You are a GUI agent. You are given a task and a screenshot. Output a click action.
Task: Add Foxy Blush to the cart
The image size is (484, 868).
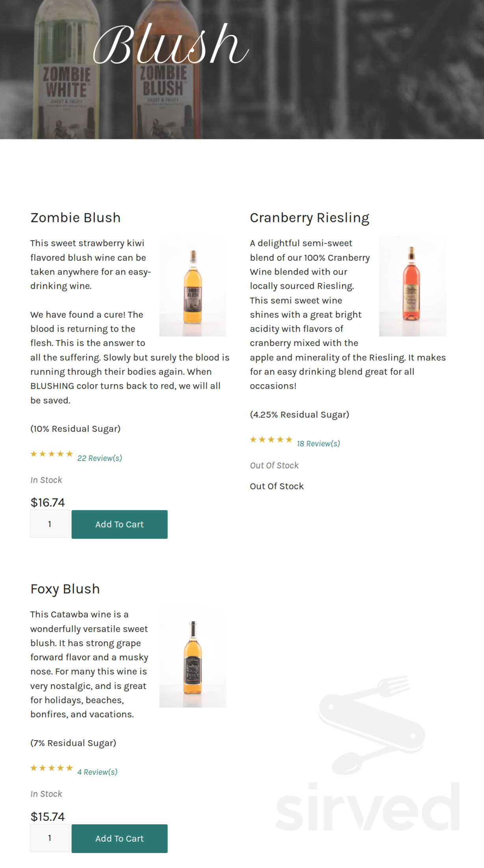(119, 838)
